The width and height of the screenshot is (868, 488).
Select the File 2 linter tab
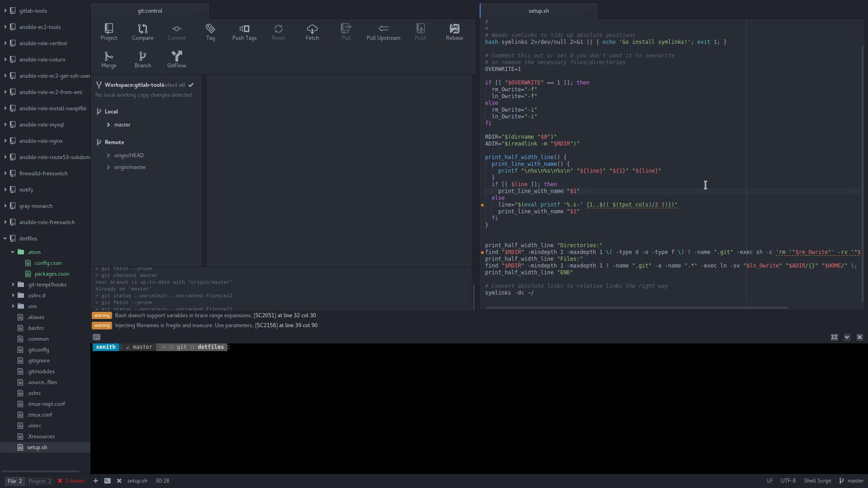pos(14,481)
